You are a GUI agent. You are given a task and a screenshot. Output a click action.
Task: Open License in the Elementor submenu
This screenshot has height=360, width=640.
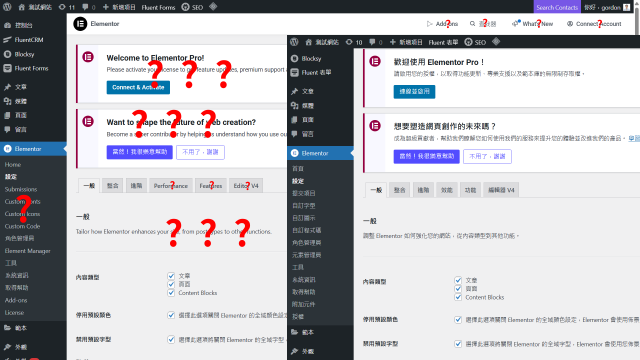coord(14,313)
